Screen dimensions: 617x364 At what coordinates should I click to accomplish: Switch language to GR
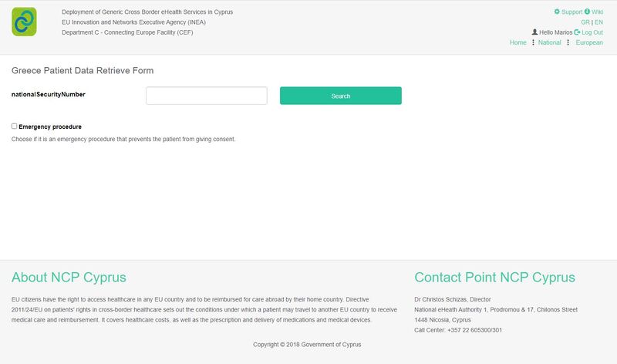tap(585, 22)
